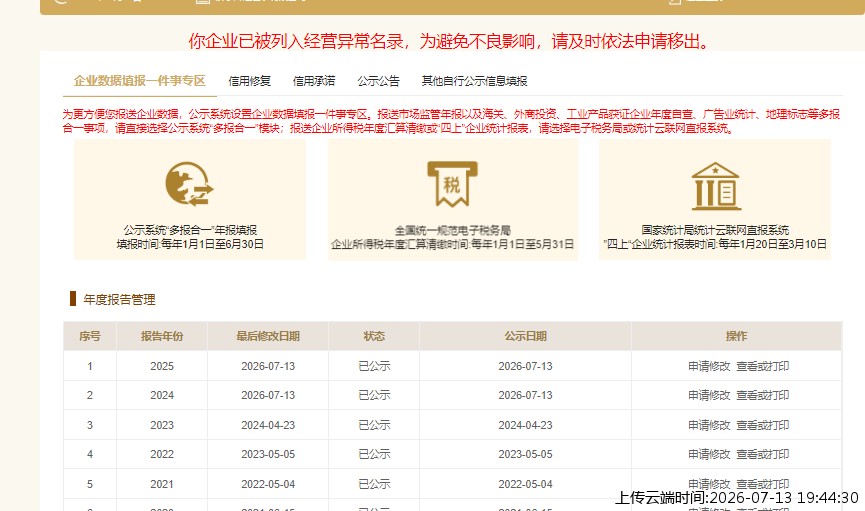Click 申请修改 for the 2024 report

pos(709,395)
